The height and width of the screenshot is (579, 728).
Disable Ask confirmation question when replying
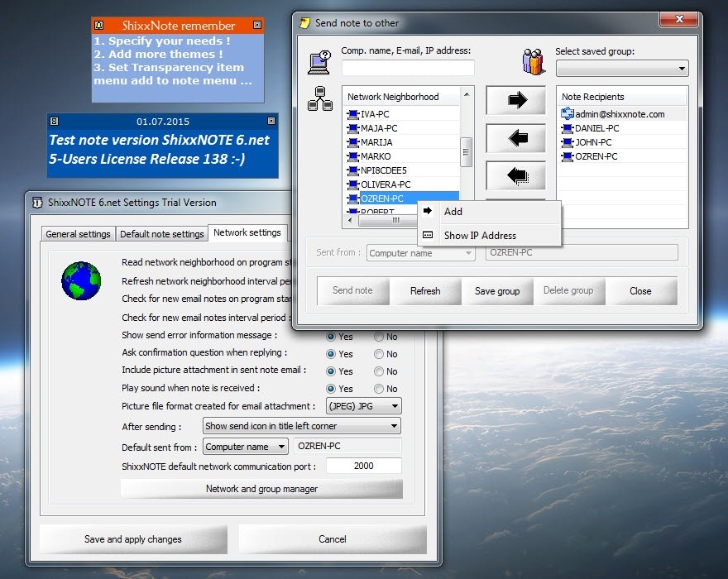pos(378,354)
